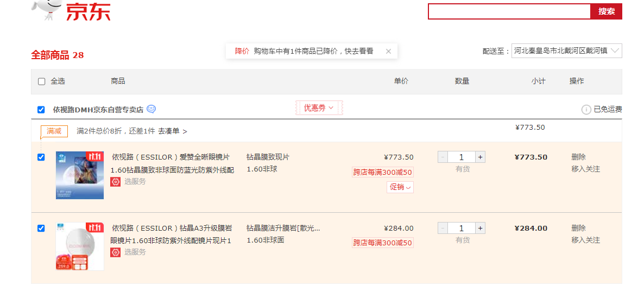Image resolution: width=644 pixels, height=292 pixels.
Task: Decrease quantity of 爱赞全晰 lens with minus
Action: point(443,157)
